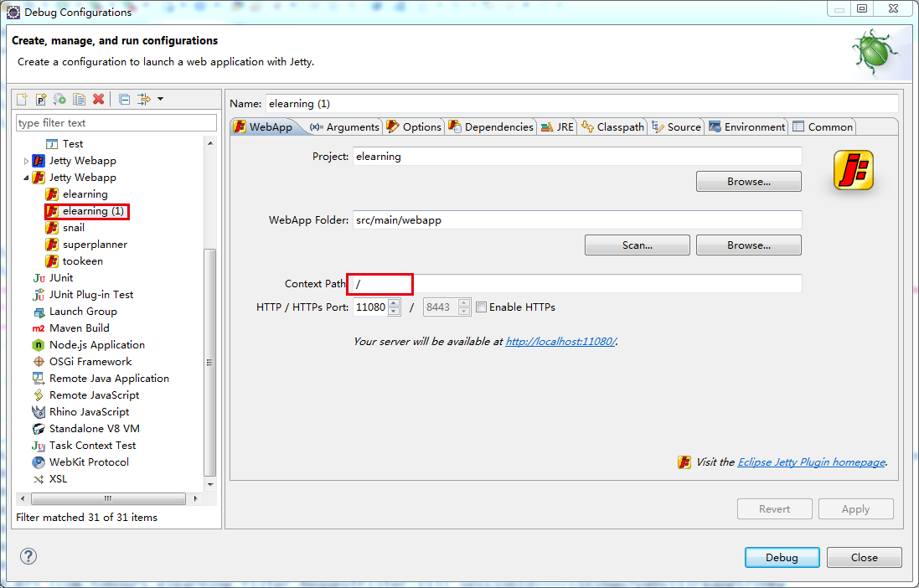Enable the HTTPs checkbox
Screen dimensions: 919x588
(x=481, y=307)
